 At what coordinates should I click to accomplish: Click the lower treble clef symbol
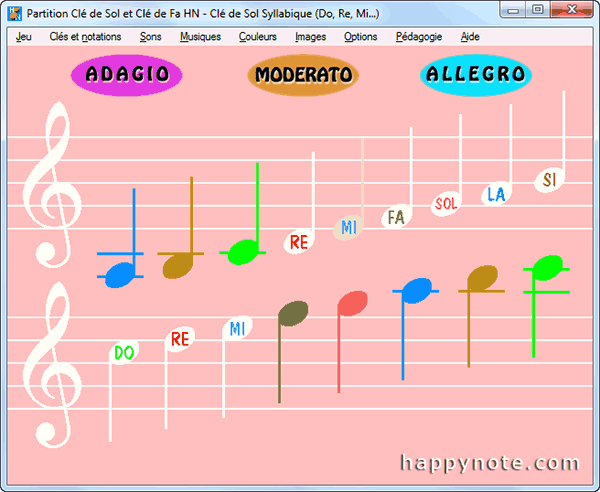point(52,365)
